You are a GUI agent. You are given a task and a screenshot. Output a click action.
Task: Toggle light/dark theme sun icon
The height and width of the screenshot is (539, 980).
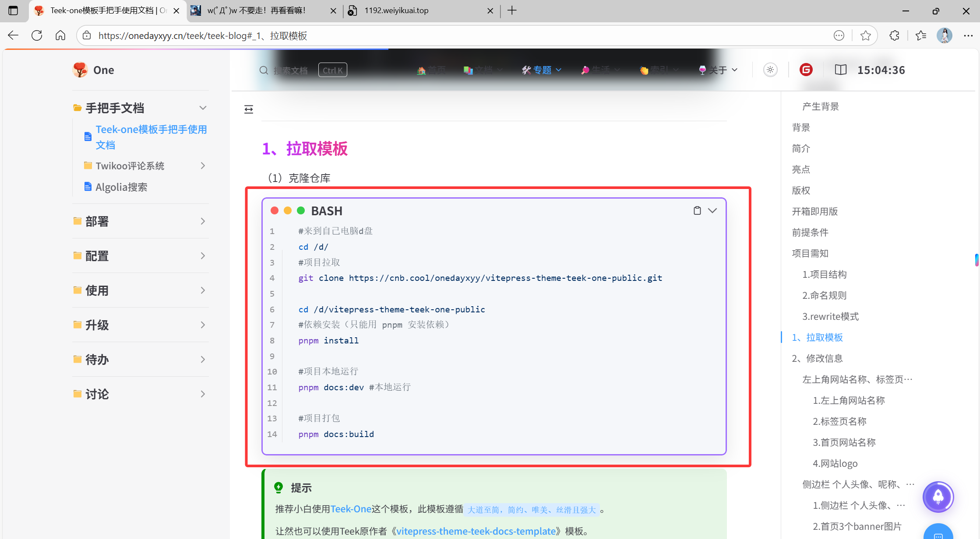[x=770, y=70]
